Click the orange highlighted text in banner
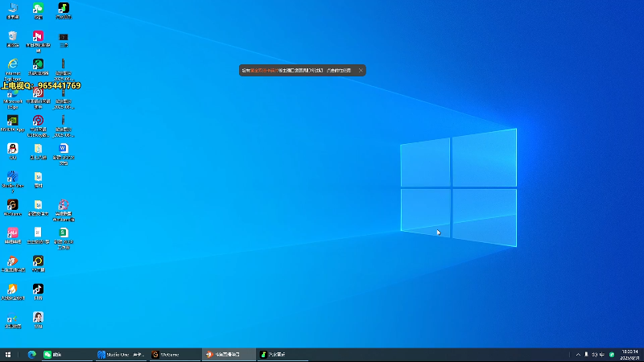Image resolution: width=644 pixels, height=362 pixels. [x=264, y=70]
